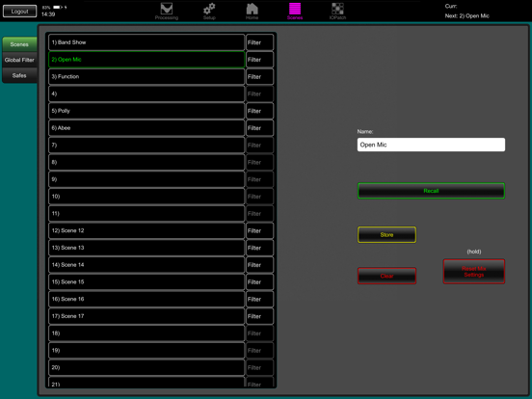
Task: Open the Setup gears icon
Action: [x=209, y=9]
